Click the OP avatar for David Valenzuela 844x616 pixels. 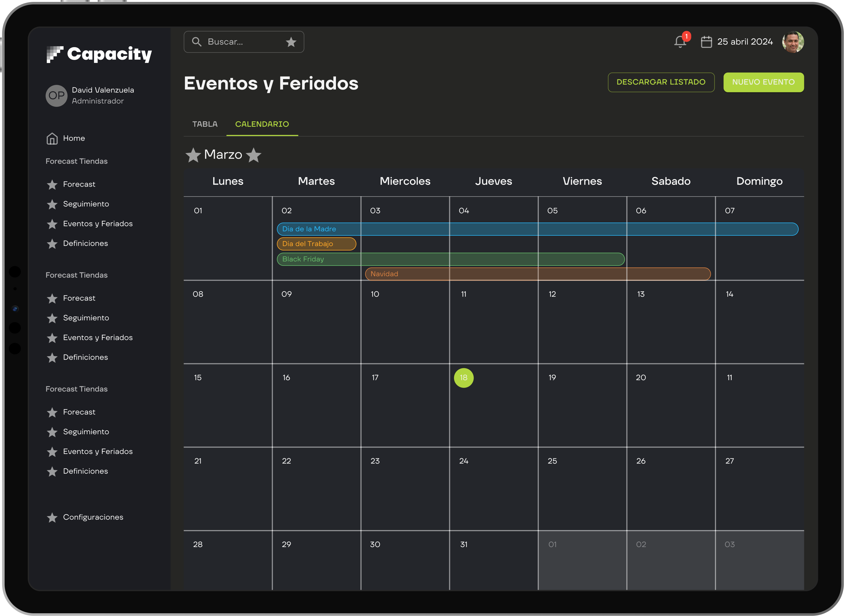(56, 96)
